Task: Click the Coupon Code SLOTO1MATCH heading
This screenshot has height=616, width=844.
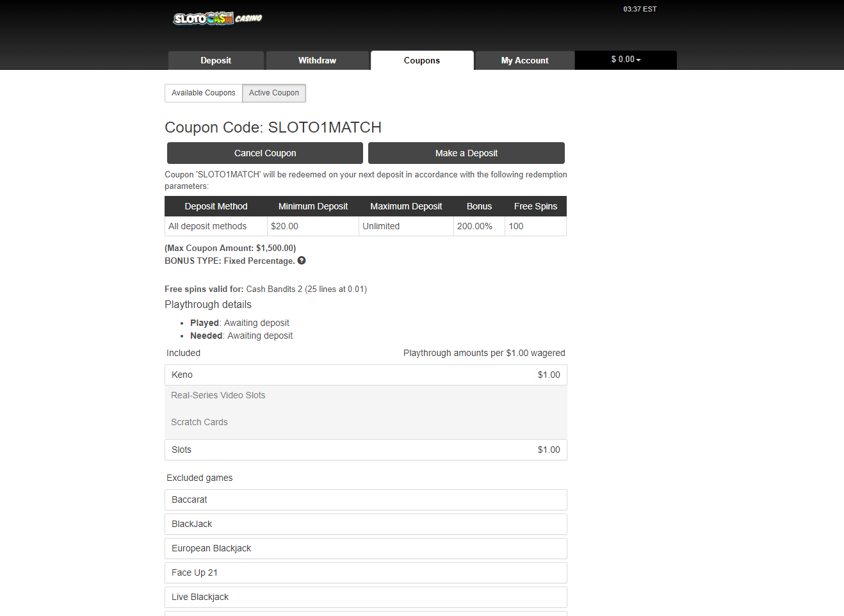Action: pos(273,127)
